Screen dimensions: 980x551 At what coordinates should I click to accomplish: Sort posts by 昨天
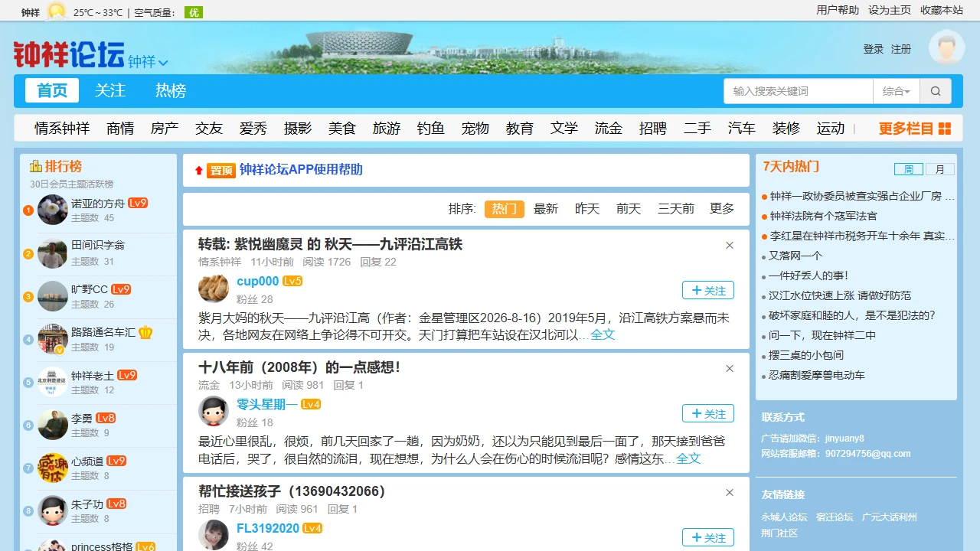(x=587, y=208)
